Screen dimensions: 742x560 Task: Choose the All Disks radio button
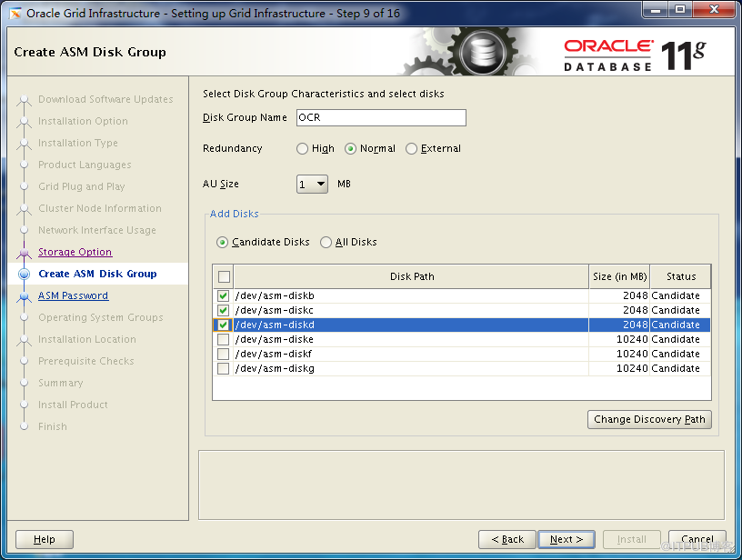(326, 243)
